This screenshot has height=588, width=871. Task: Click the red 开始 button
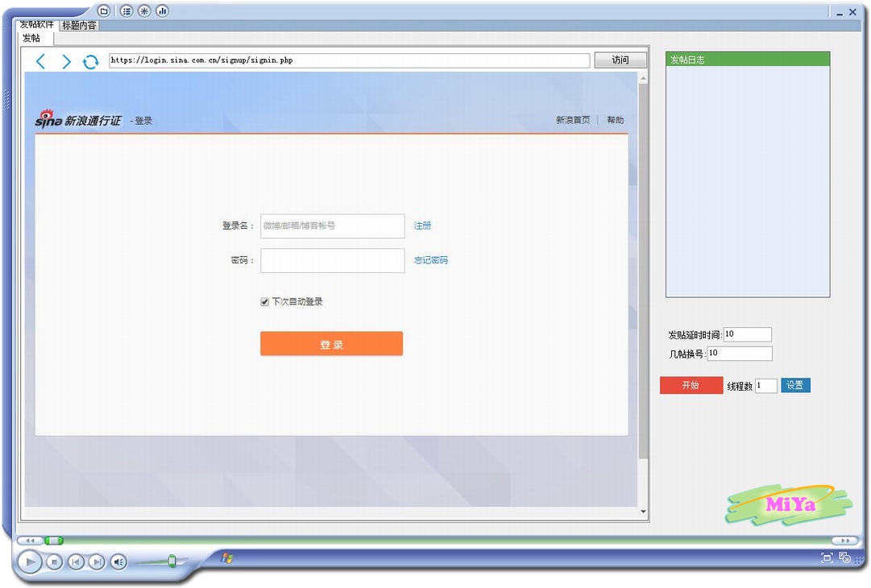pos(691,385)
